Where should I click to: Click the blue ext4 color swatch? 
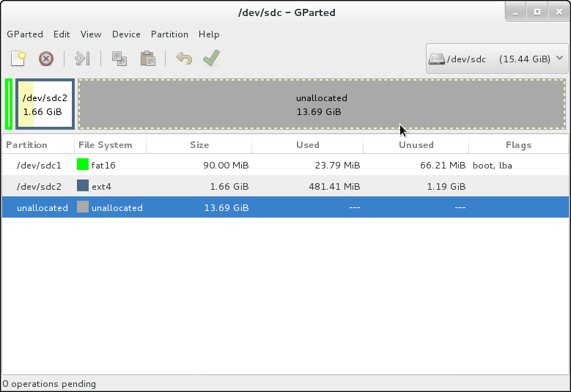[83, 185]
